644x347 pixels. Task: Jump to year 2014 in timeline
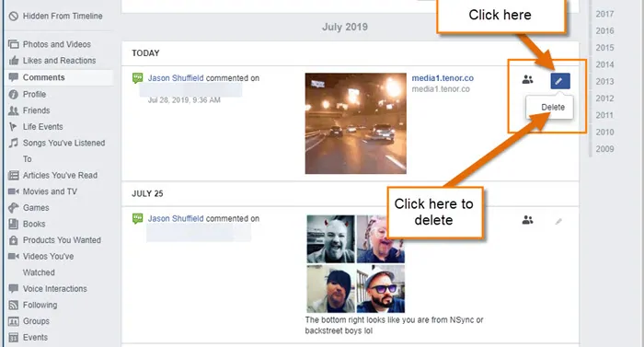(604, 64)
